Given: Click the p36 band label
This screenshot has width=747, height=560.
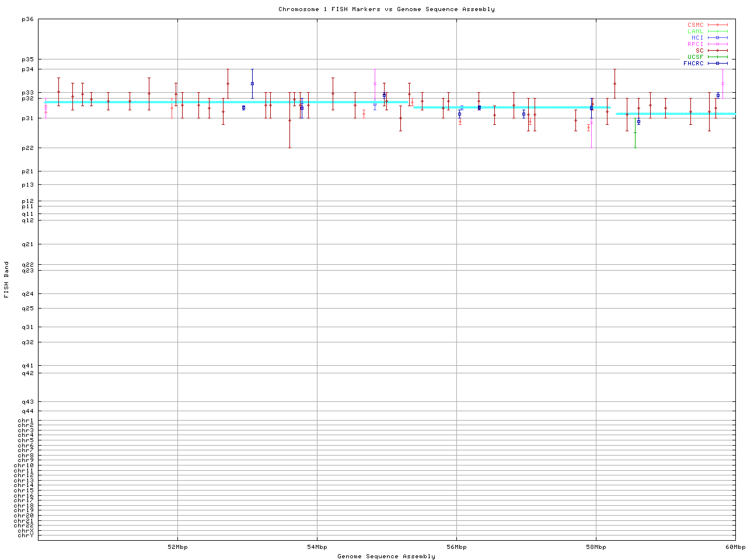Looking at the screenshot, I should [27, 19].
